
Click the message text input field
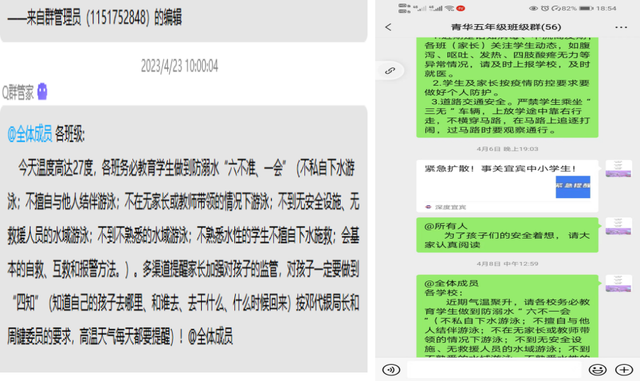494,370
